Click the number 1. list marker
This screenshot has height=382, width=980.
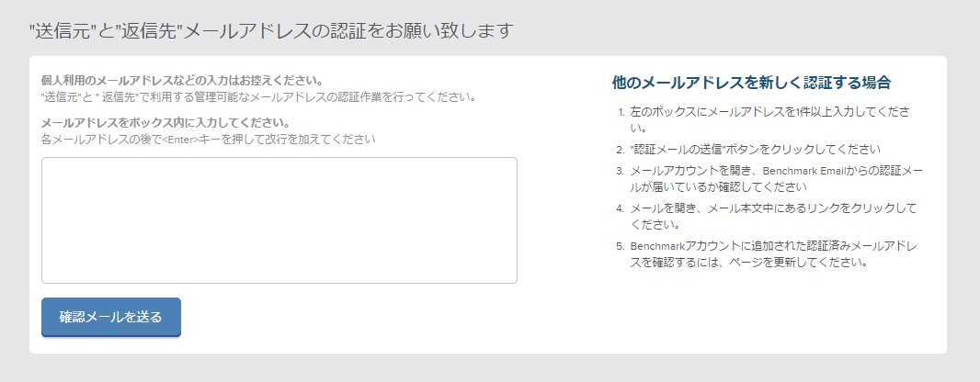[621, 112]
